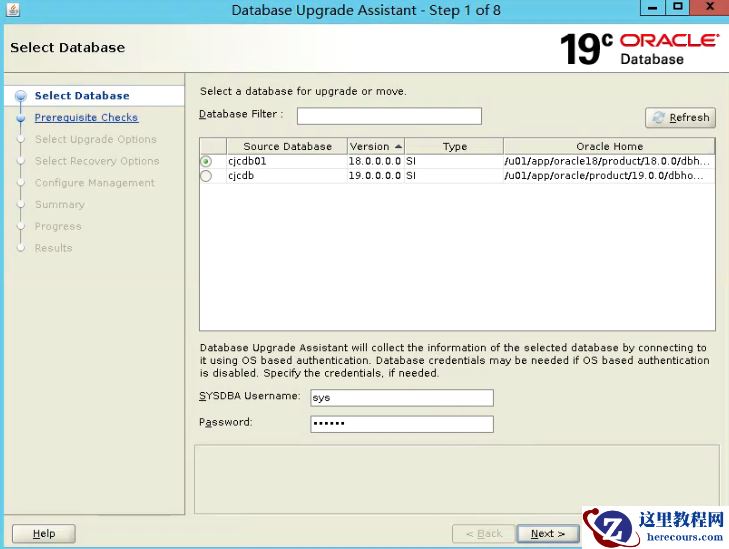Focus the Database Filter input field
Image resolution: width=729 pixels, height=549 pixels.
tap(389, 116)
